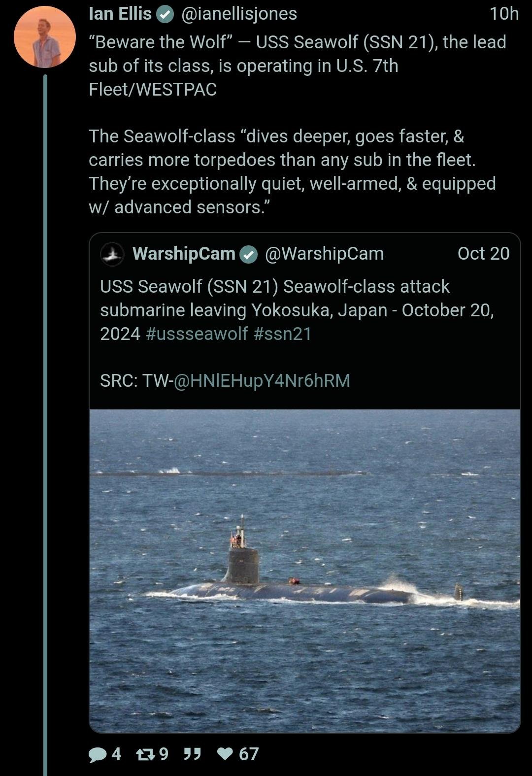
Task: Open the Oct 20 quoted post date
Action: tap(483, 253)
